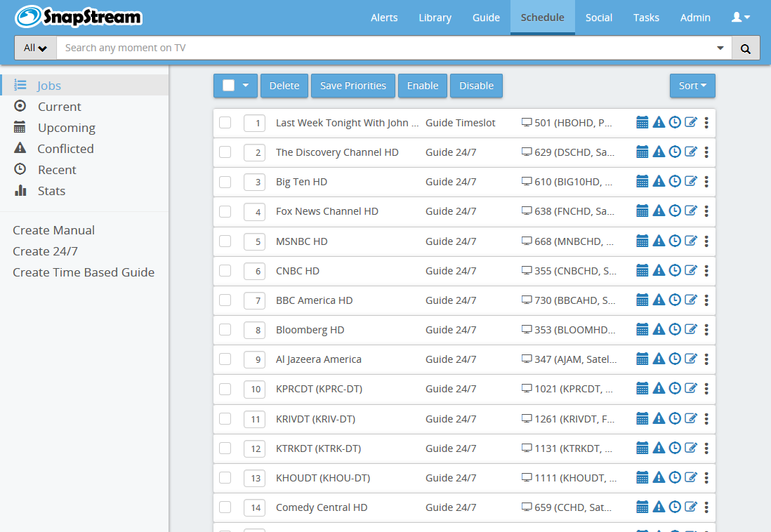Check the box for Fox News Channel HD
Screen dimensions: 771x532
coord(225,211)
